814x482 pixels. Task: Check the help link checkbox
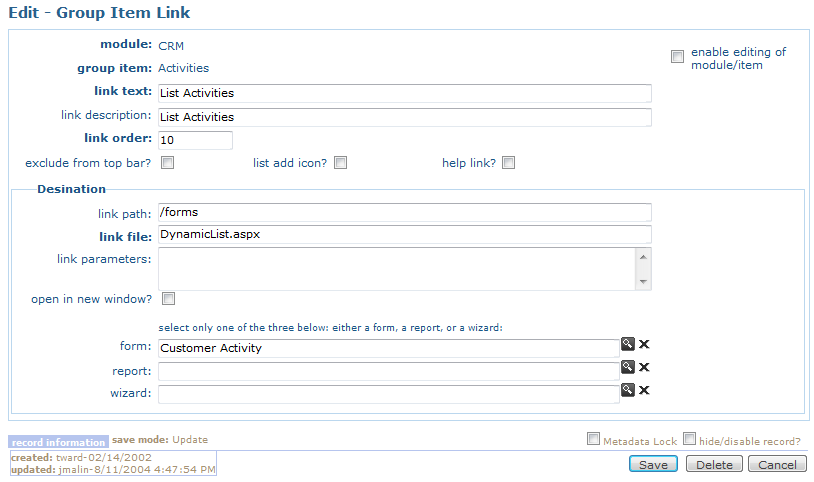[x=509, y=163]
